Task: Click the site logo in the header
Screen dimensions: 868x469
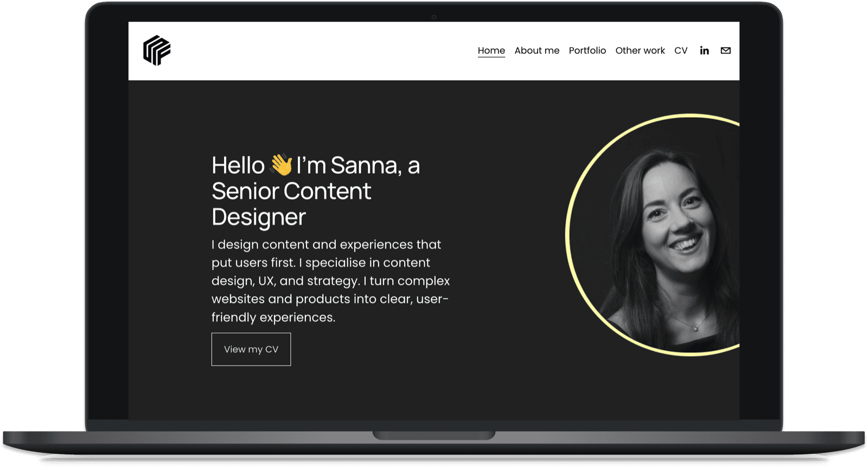Action: pos(157,50)
